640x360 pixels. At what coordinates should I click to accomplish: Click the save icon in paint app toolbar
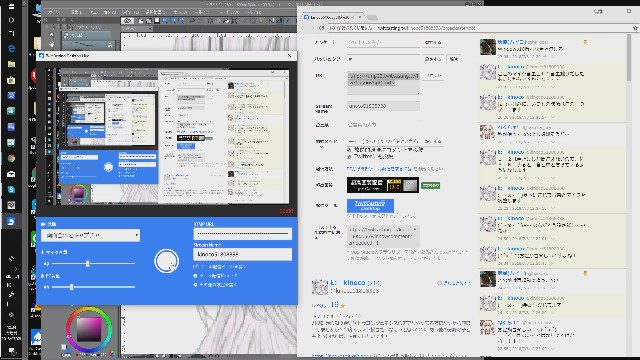click(x=157, y=20)
